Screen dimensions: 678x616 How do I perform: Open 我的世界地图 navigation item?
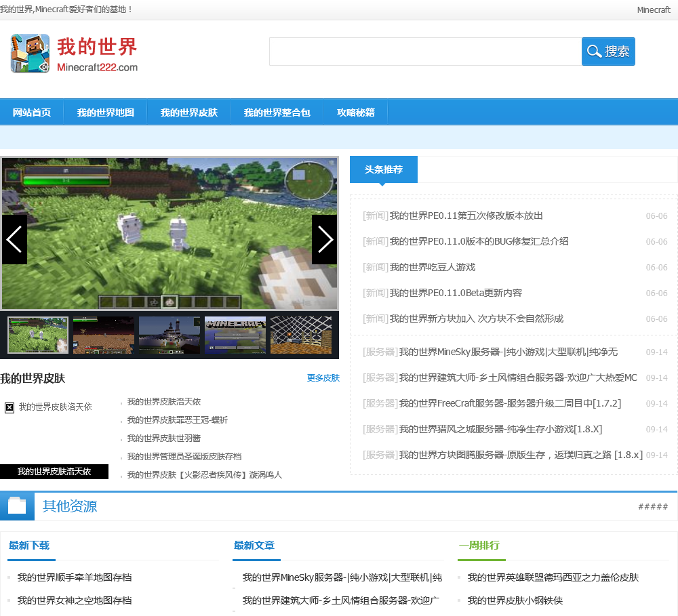105,112
